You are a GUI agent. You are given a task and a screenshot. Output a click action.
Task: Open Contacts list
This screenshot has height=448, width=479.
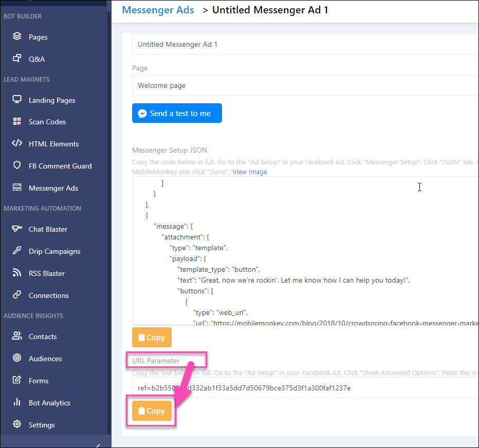43,337
